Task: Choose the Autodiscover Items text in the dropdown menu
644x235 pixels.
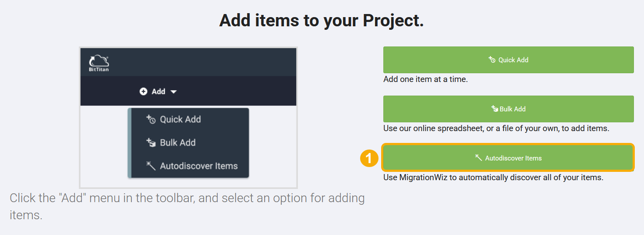Action: point(199,166)
